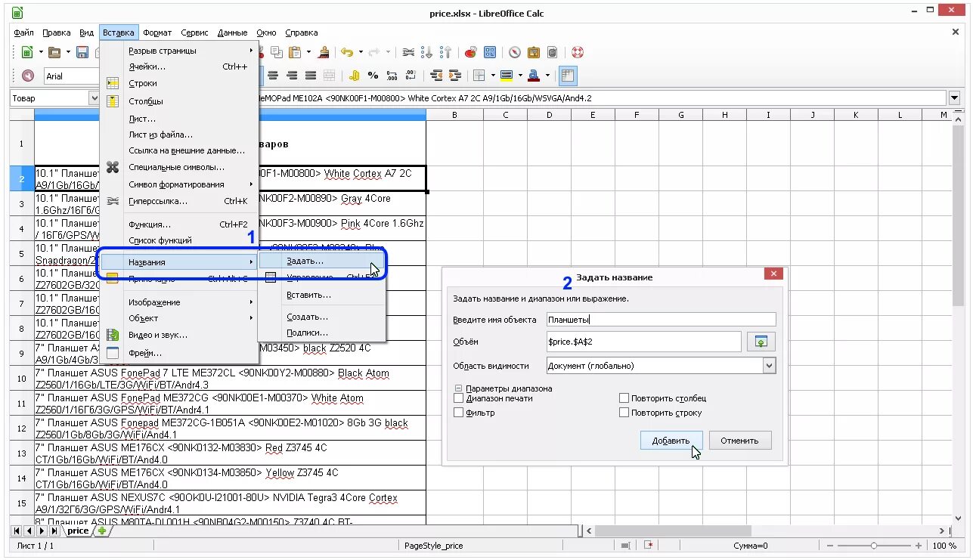Open the Формат menu

(157, 32)
